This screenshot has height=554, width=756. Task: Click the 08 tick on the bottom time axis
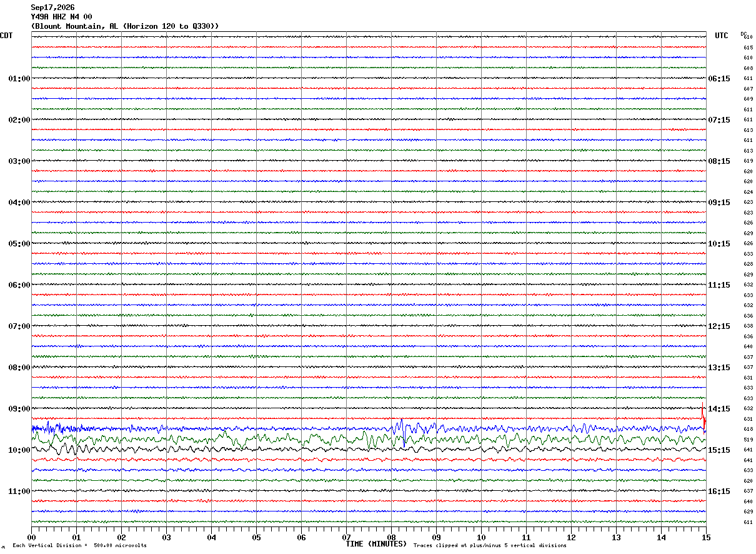(391, 538)
